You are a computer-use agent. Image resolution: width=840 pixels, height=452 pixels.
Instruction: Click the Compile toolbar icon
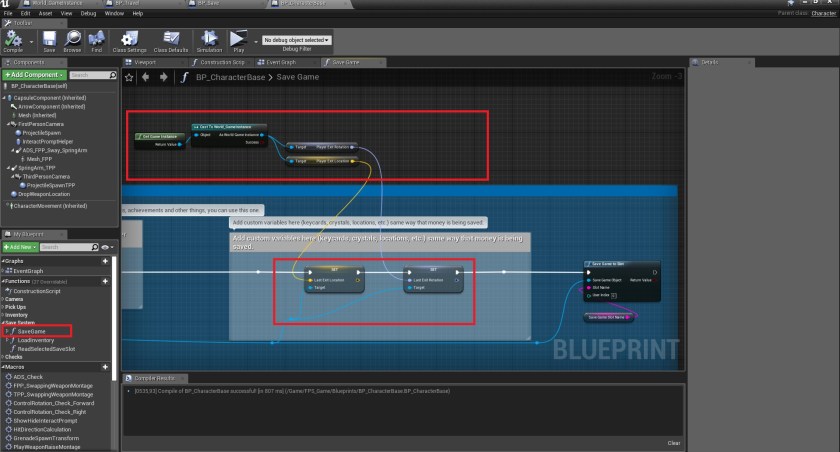pos(13,41)
